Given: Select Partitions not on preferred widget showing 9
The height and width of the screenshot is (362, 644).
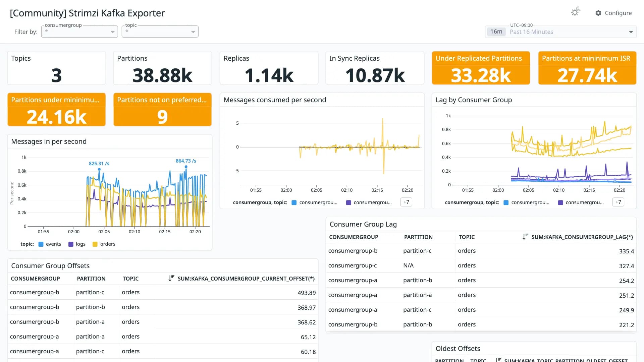Looking at the screenshot, I should tap(162, 109).
